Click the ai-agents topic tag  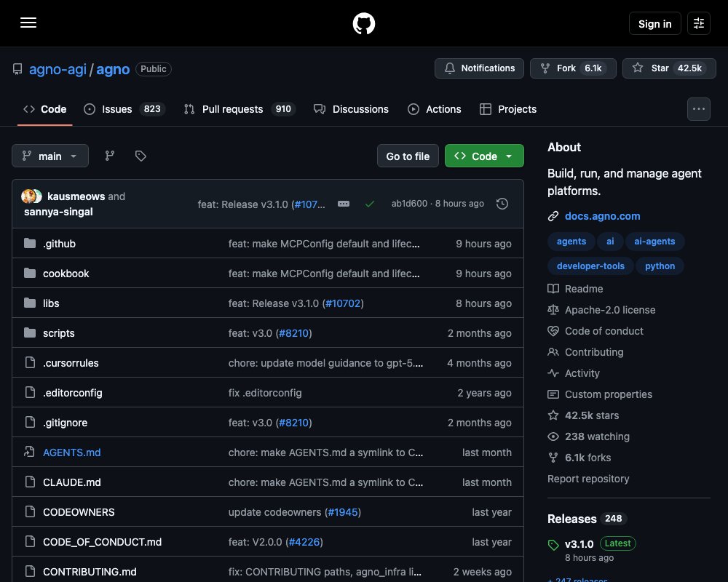tap(654, 242)
